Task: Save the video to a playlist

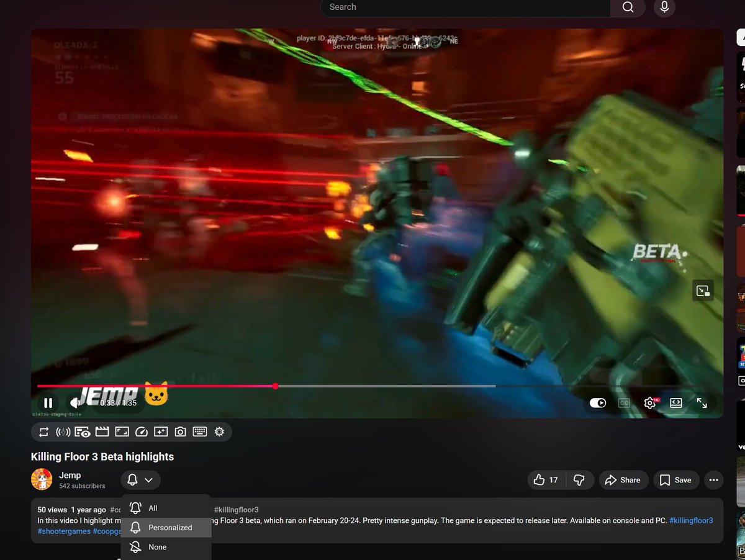Action: coord(675,480)
